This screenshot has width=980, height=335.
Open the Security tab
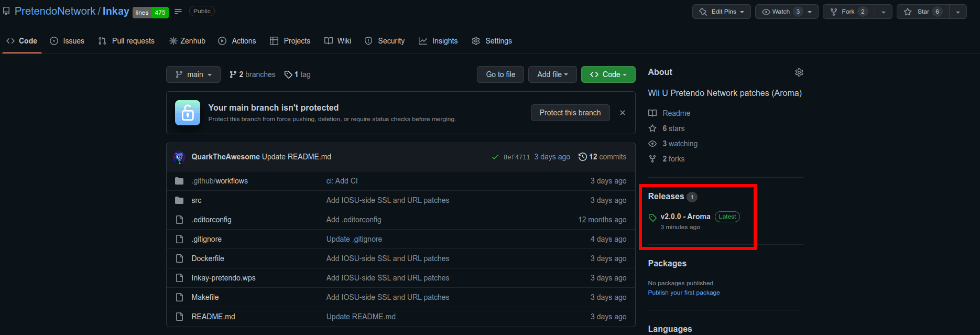coord(385,41)
